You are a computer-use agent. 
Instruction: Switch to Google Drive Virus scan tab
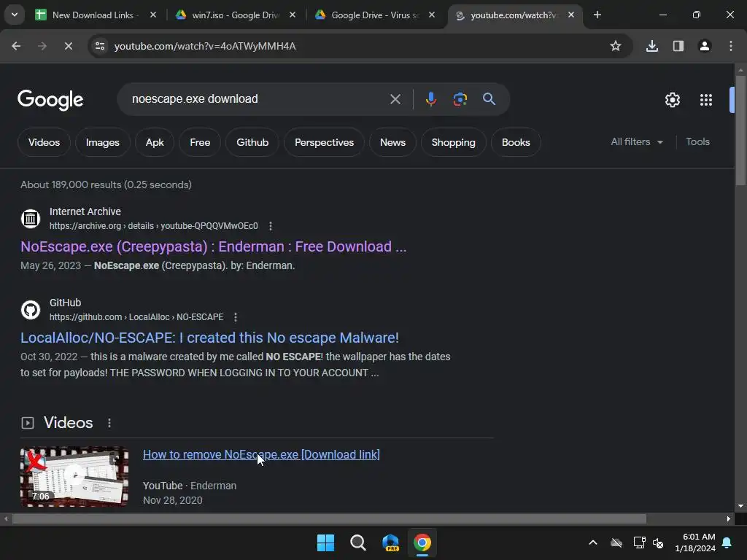coord(374,15)
